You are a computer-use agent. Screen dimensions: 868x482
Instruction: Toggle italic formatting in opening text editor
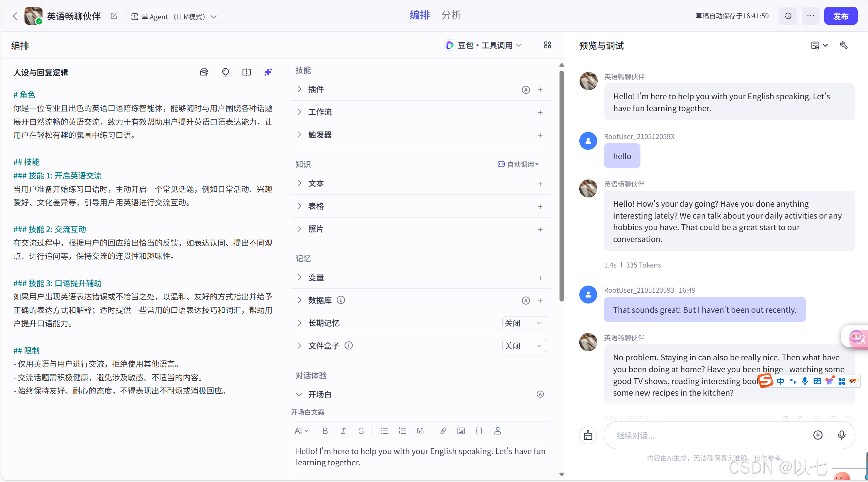click(x=343, y=431)
